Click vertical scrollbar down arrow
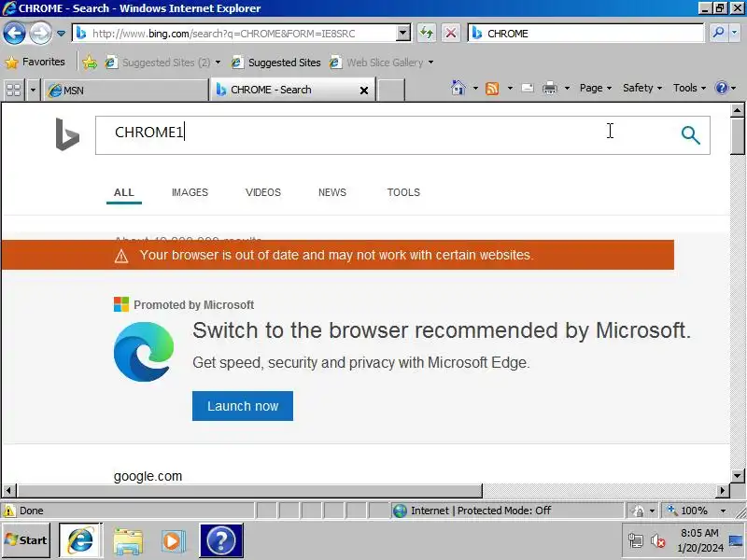The image size is (747, 560). click(x=738, y=475)
